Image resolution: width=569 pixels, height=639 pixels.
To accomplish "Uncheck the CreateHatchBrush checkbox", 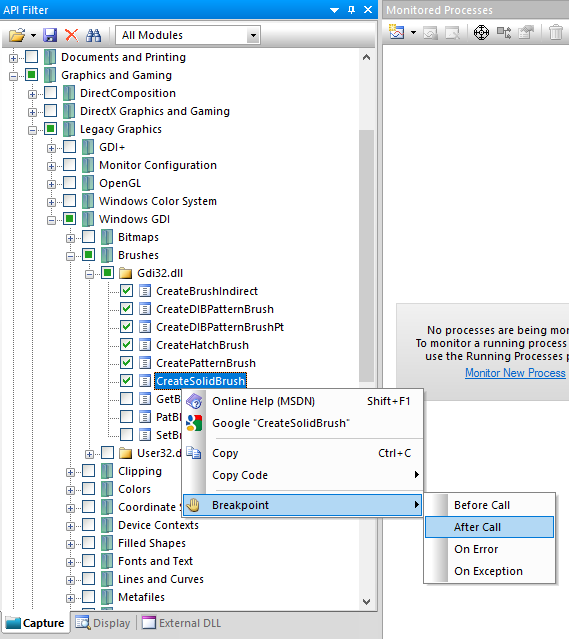I will 126,345.
